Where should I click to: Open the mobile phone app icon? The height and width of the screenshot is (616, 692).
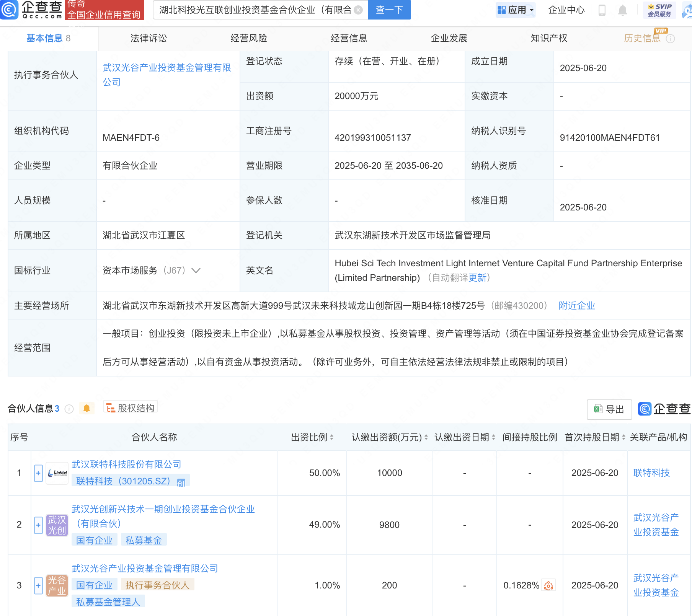click(602, 10)
